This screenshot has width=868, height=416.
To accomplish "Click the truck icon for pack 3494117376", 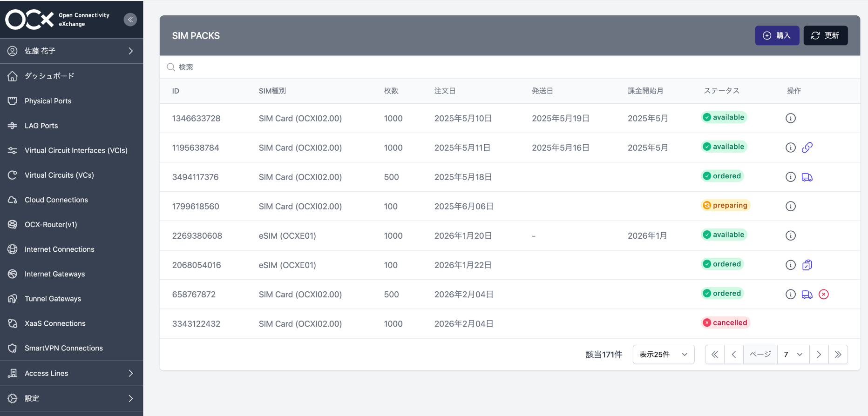I will tap(807, 177).
